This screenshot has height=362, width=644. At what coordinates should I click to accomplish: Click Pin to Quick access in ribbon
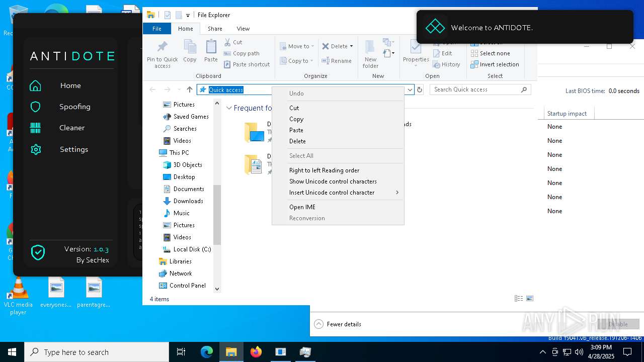click(x=162, y=54)
